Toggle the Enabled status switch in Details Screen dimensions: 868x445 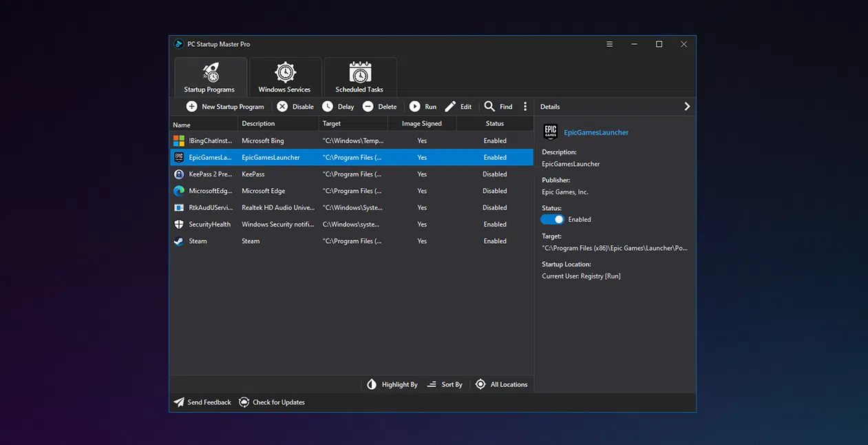pos(552,219)
